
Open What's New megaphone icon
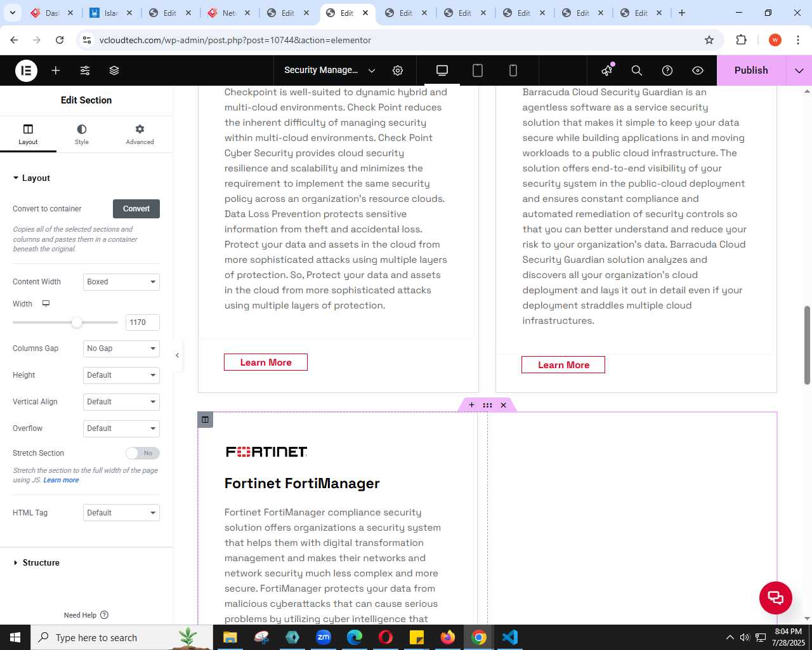pyautogui.click(x=607, y=70)
